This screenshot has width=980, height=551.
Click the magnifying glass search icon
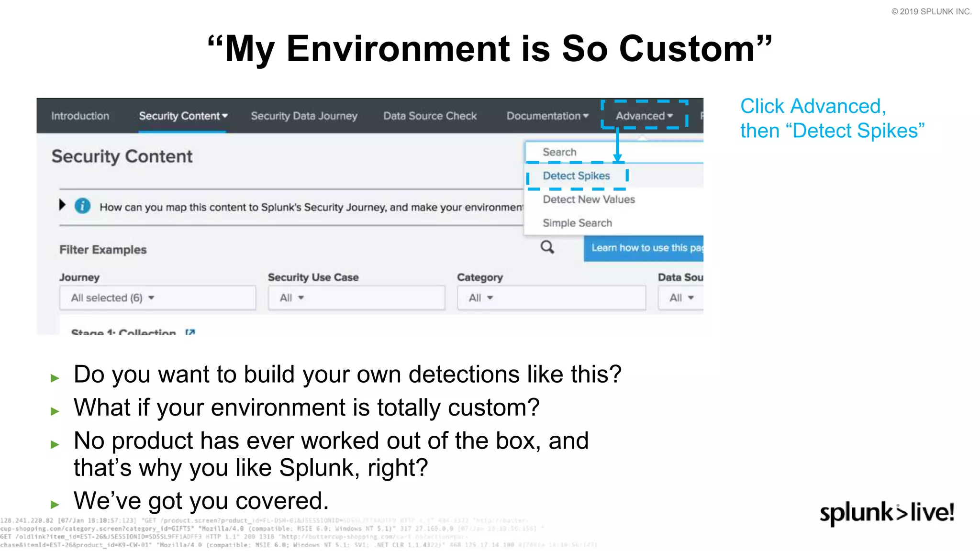pyautogui.click(x=547, y=247)
